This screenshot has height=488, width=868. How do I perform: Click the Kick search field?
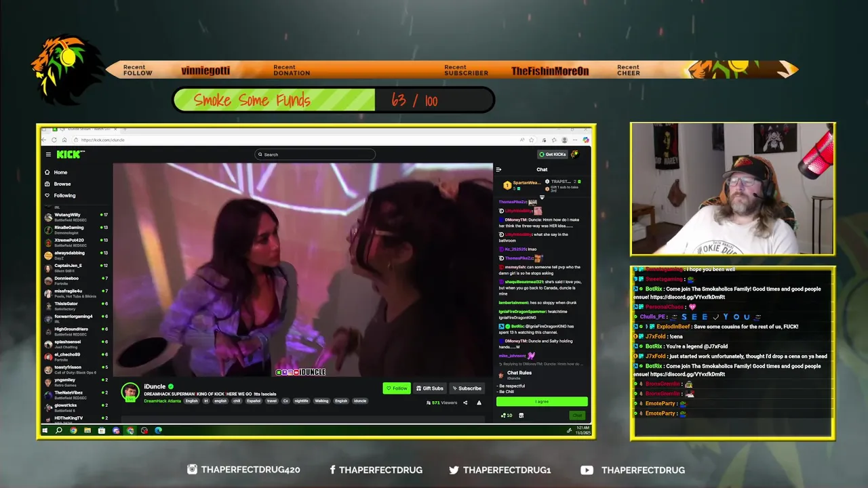click(315, 155)
